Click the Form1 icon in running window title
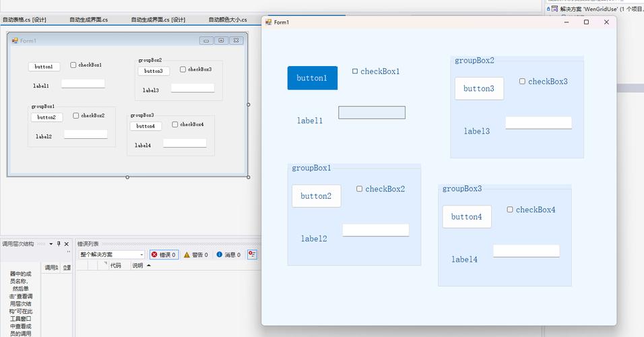Screen dimensions: 644x337 pos(268,22)
